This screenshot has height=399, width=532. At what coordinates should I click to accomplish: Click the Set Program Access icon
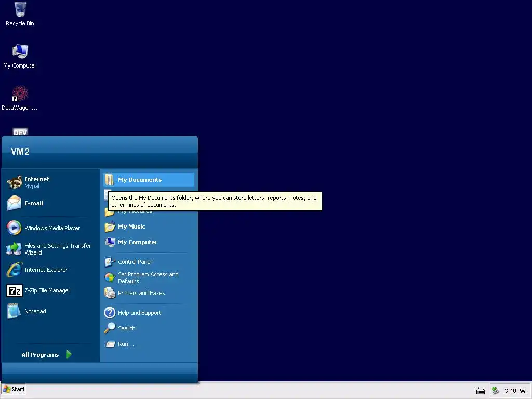110,277
